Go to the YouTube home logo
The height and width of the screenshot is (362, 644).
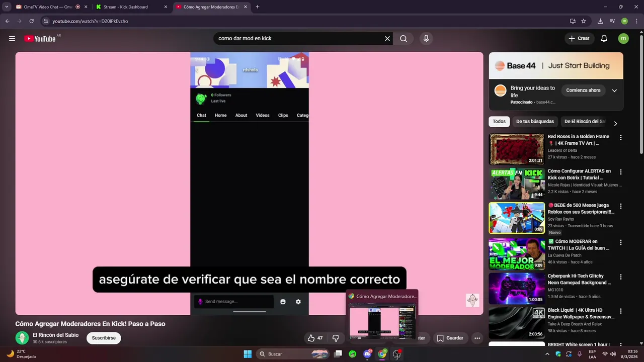pos(40,39)
